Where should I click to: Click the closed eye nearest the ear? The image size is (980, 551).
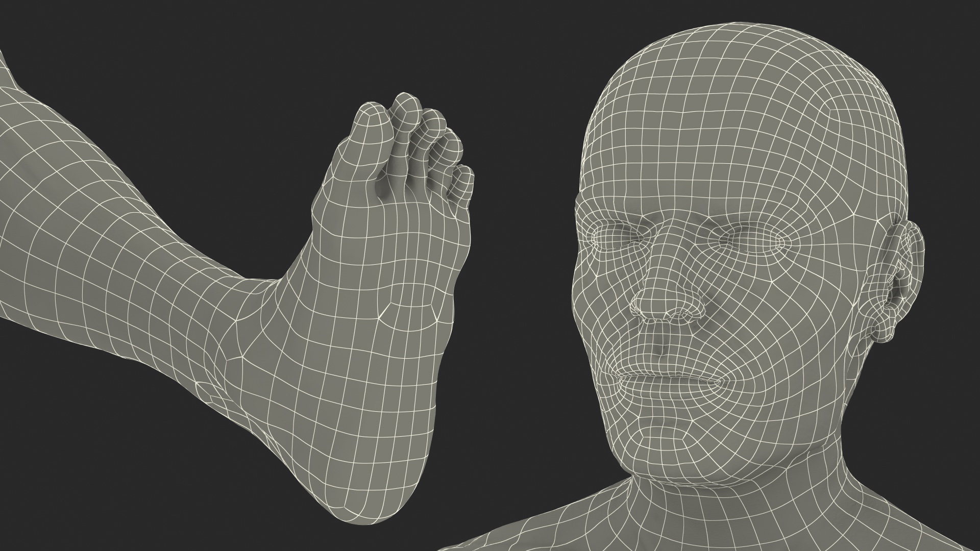(x=750, y=241)
